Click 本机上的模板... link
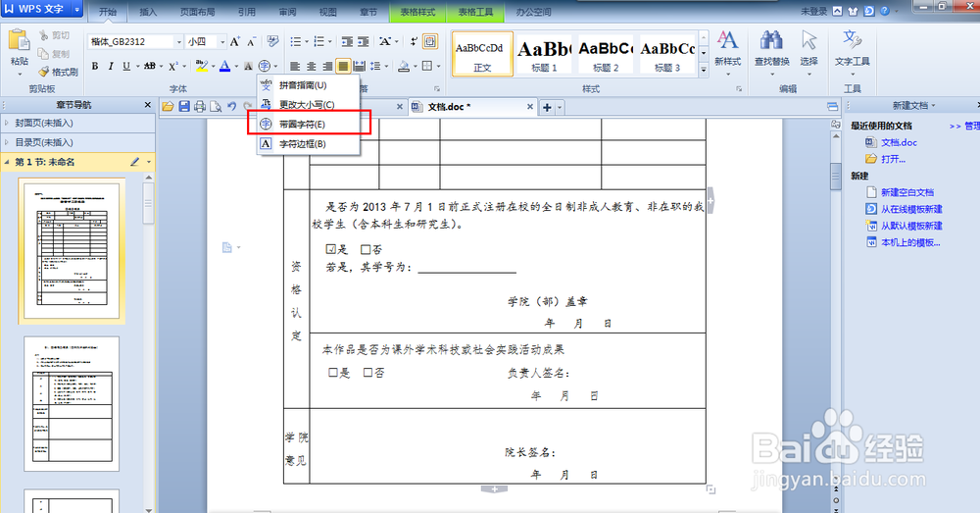Viewport: 980px width, 513px height. (x=910, y=242)
